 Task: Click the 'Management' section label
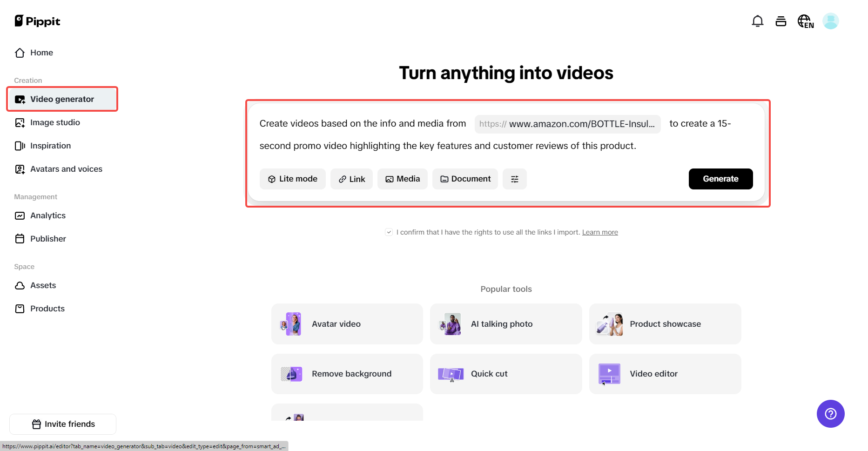coord(35,197)
